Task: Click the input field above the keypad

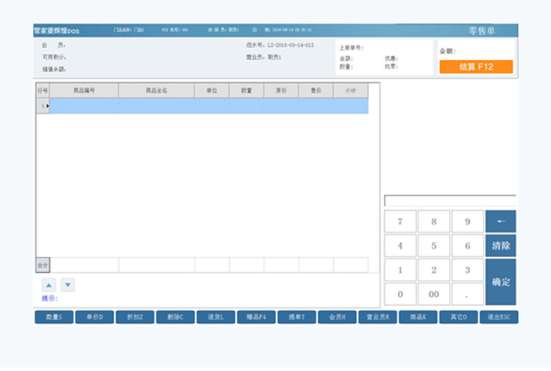Action: (450, 201)
